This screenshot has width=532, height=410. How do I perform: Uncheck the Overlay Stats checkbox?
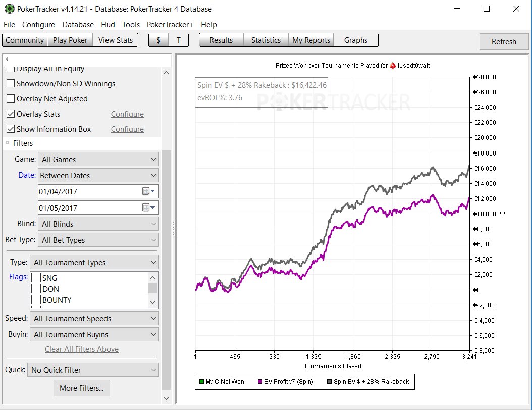pos(11,114)
